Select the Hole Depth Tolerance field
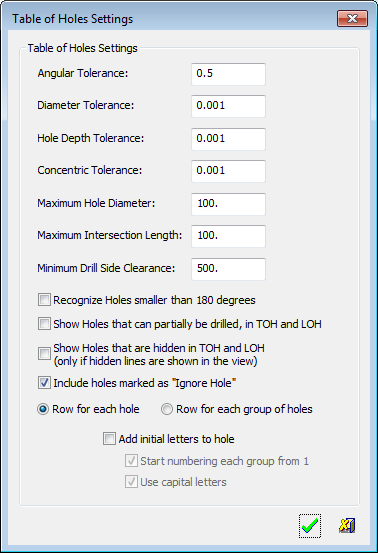Image resolution: width=378 pixels, height=553 pixels. pyautogui.click(x=228, y=139)
